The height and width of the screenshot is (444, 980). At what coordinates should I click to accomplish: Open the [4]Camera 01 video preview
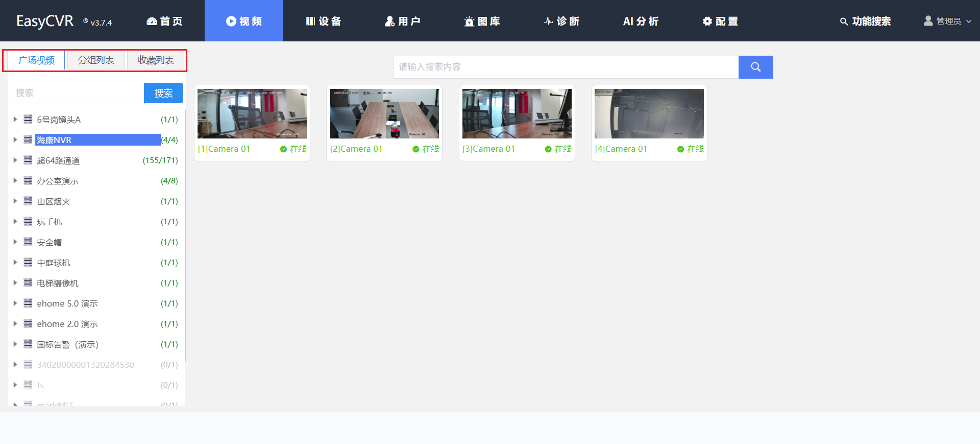pos(649,113)
